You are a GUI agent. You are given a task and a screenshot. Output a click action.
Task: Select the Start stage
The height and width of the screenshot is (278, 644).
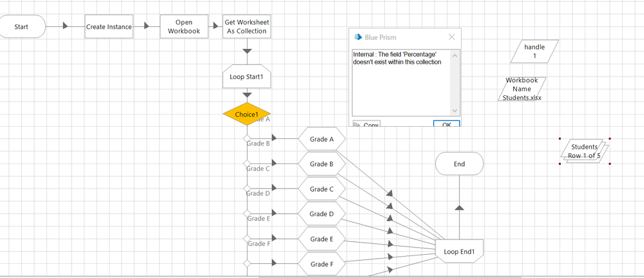click(21, 26)
